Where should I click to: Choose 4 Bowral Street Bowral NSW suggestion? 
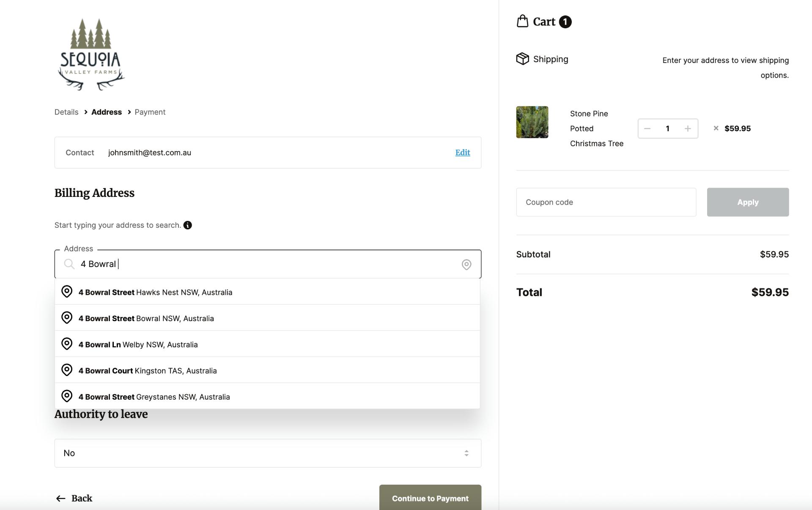146,319
